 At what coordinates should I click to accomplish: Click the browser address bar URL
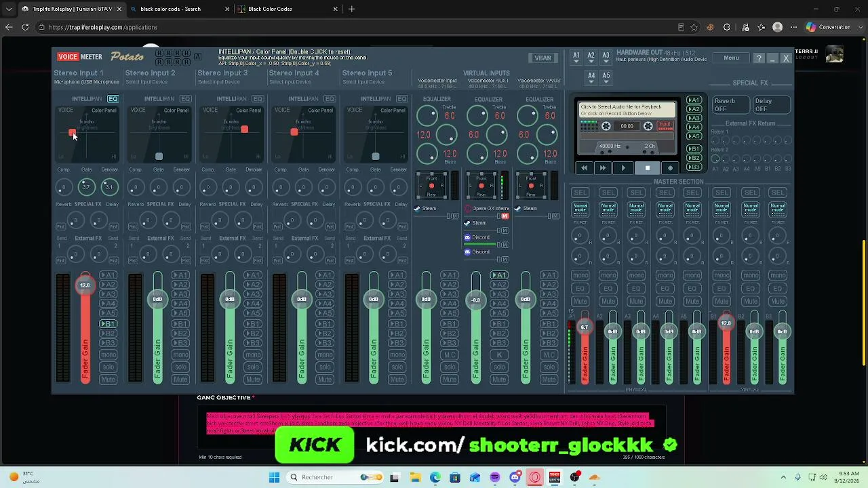coord(103,27)
